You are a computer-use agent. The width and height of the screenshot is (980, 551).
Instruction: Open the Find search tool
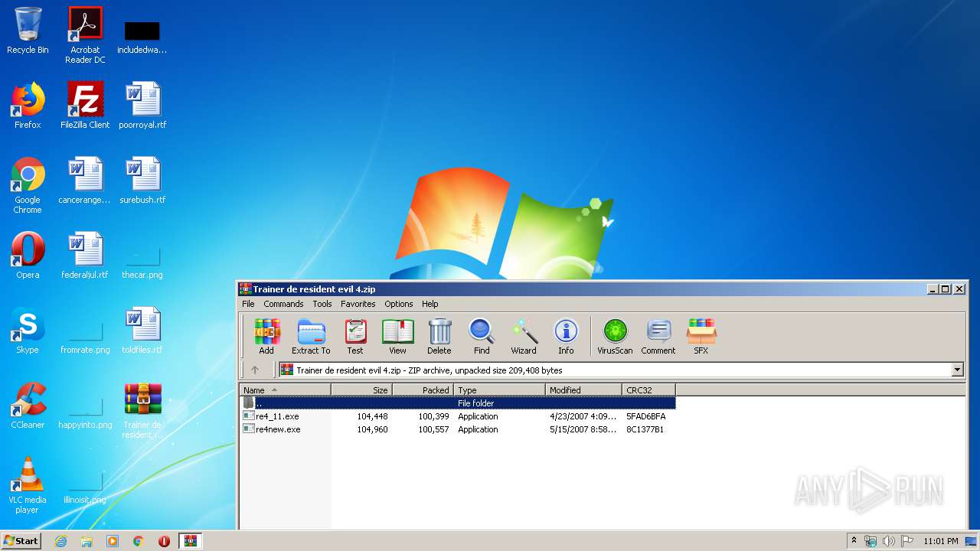point(482,337)
